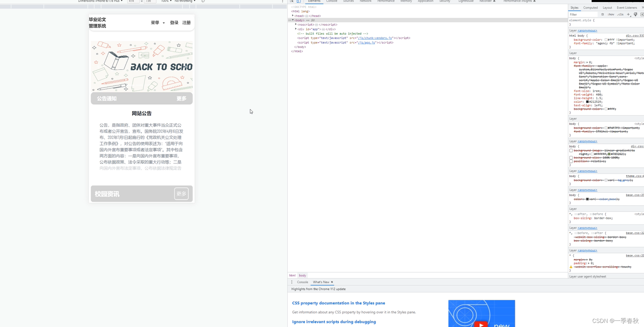Image resolution: width=644 pixels, height=327 pixels.
Task: Click the viewport height field showing 736
Action: (x=150, y=1)
